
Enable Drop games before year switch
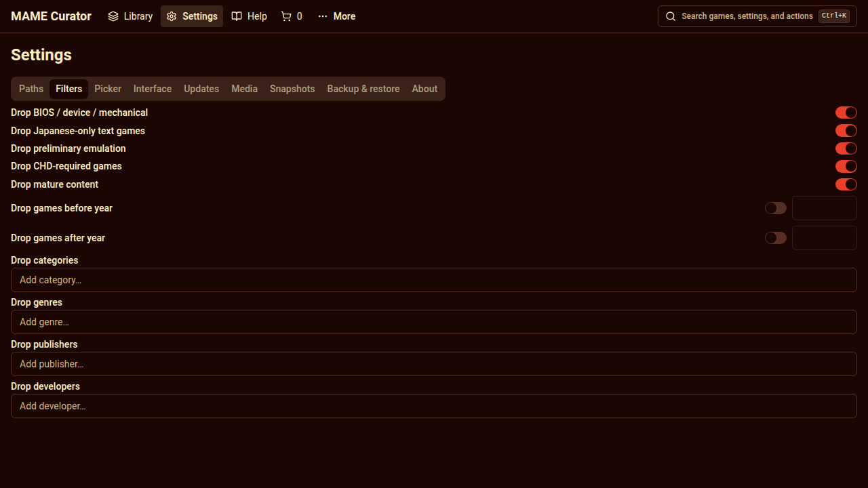click(x=776, y=208)
